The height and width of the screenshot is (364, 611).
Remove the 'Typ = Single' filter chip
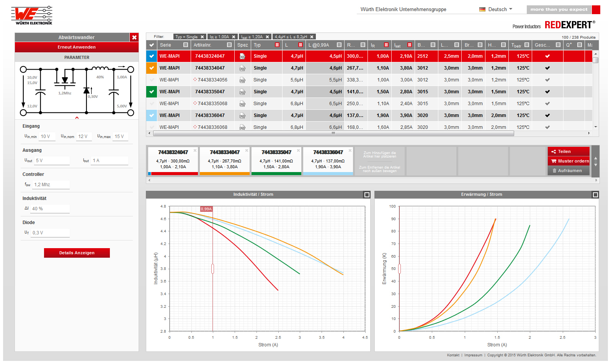[202, 37]
